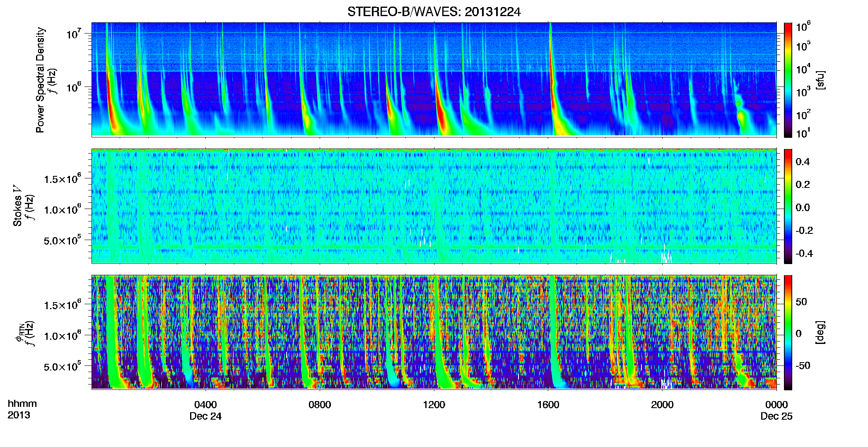Screen dimensions: 868x447
Task: Click the 0.4 label on Stokes color bar
Action: [x=803, y=162]
